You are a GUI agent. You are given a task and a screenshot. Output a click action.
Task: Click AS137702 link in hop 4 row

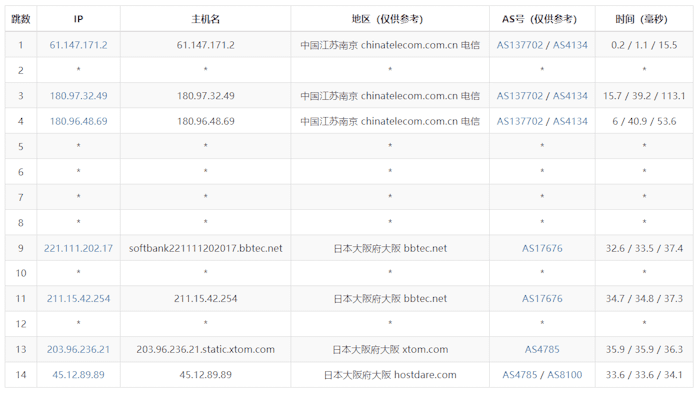click(520, 121)
